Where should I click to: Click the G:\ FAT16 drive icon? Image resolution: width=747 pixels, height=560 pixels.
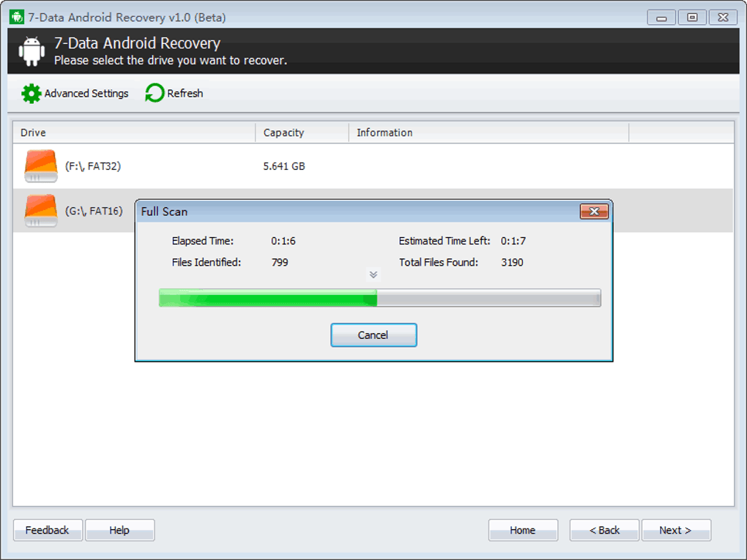[41, 211]
